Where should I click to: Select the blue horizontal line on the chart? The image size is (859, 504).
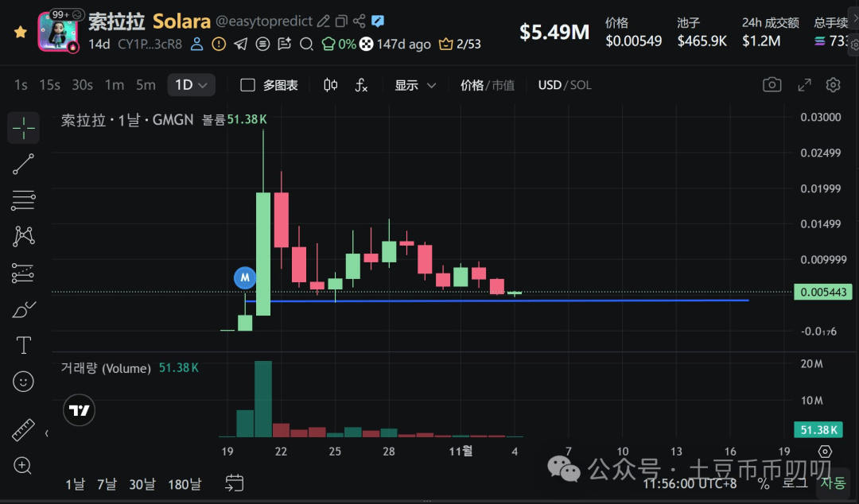tap(496, 300)
